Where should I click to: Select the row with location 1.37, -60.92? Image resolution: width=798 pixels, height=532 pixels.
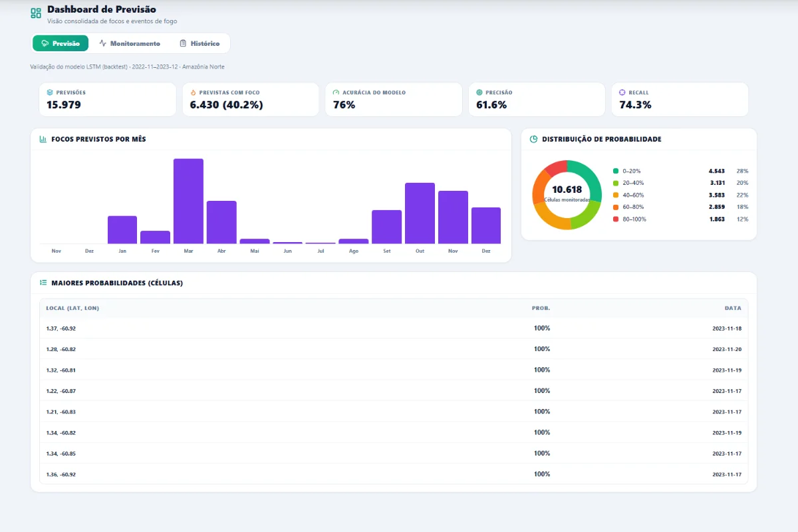point(394,328)
